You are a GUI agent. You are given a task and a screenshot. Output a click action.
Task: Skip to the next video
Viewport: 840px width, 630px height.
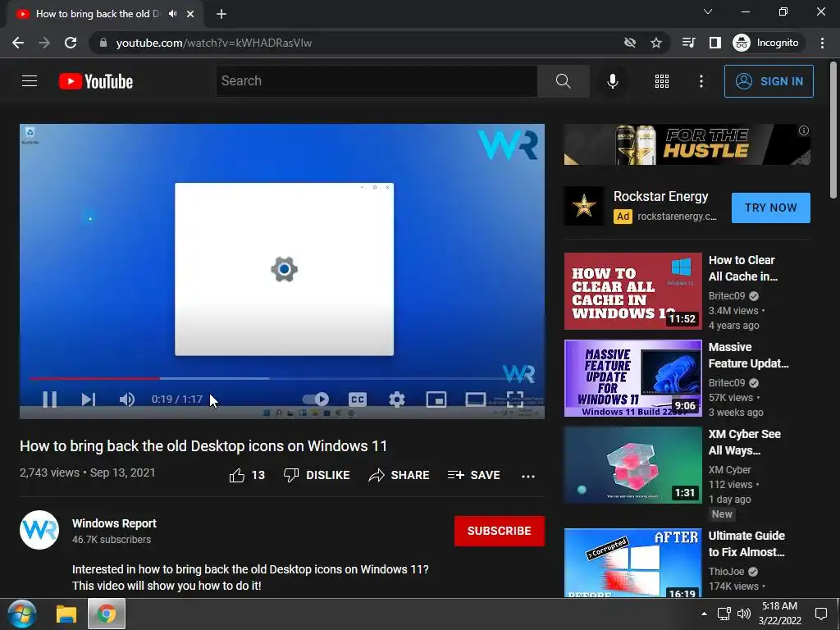point(89,399)
